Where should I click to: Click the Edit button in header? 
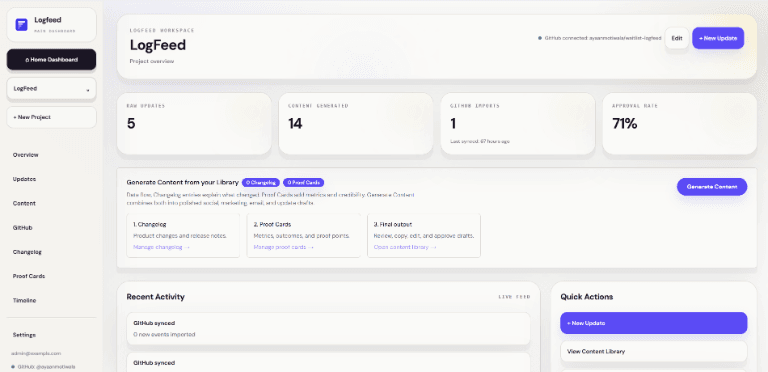[x=677, y=38]
